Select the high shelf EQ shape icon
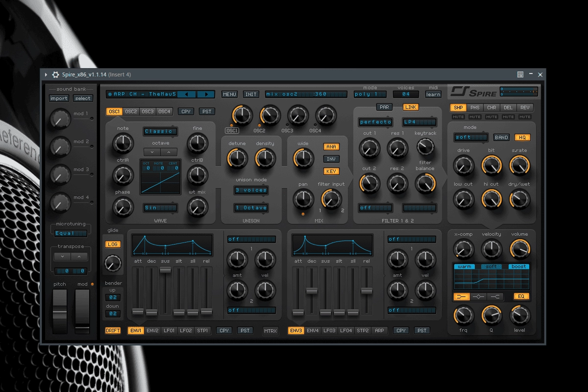The width and height of the screenshot is (588, 392). coord(496,296)
